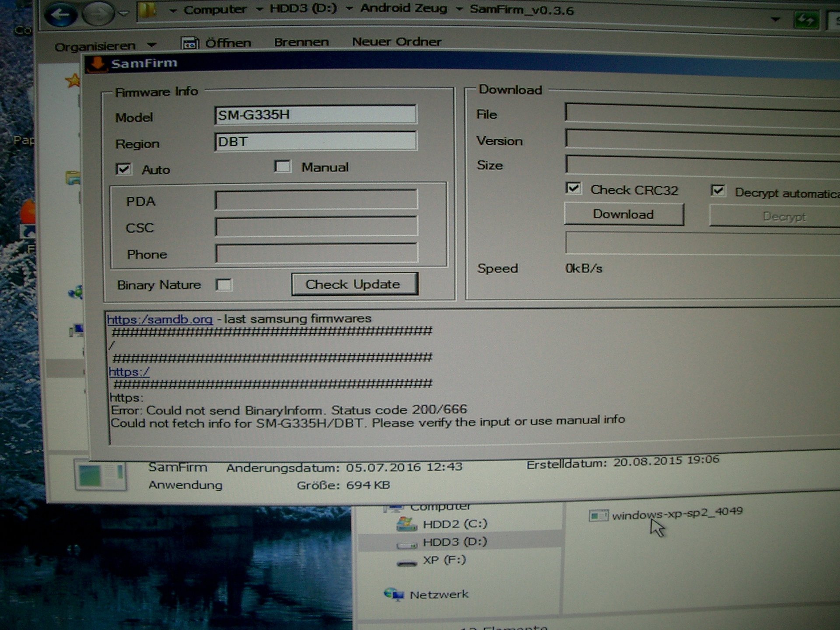Screen dimensions: 840x630
Task: Click the second https:/ link in log
Action: [x=129, y=372]
